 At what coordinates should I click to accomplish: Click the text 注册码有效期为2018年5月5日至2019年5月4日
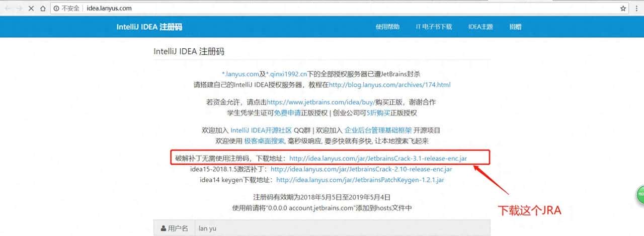pyautogui.click(x=321, y=197)
